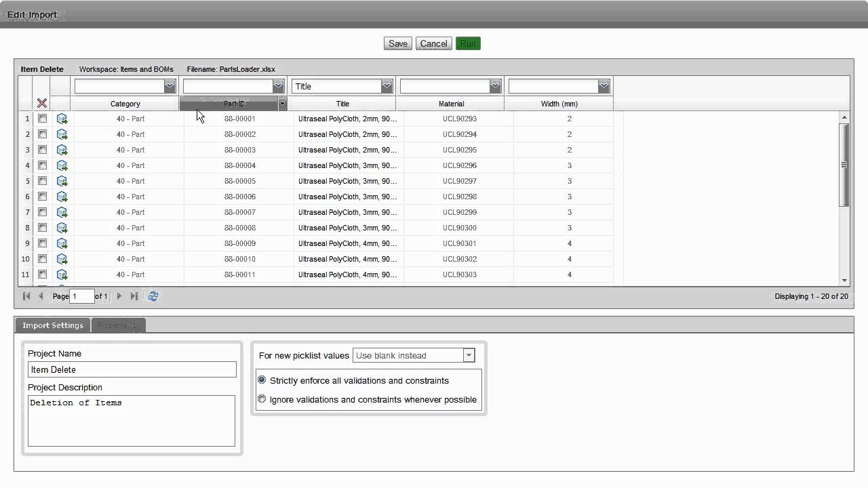Click Part ID cell 88-00001

click(x=240, y=119)
